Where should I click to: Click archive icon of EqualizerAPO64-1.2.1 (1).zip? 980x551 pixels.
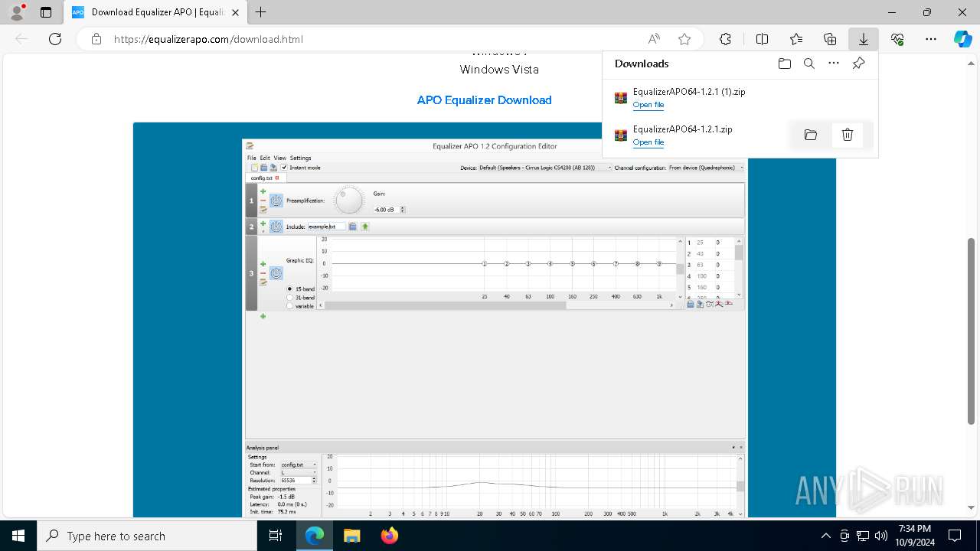(x=621, y=98)
